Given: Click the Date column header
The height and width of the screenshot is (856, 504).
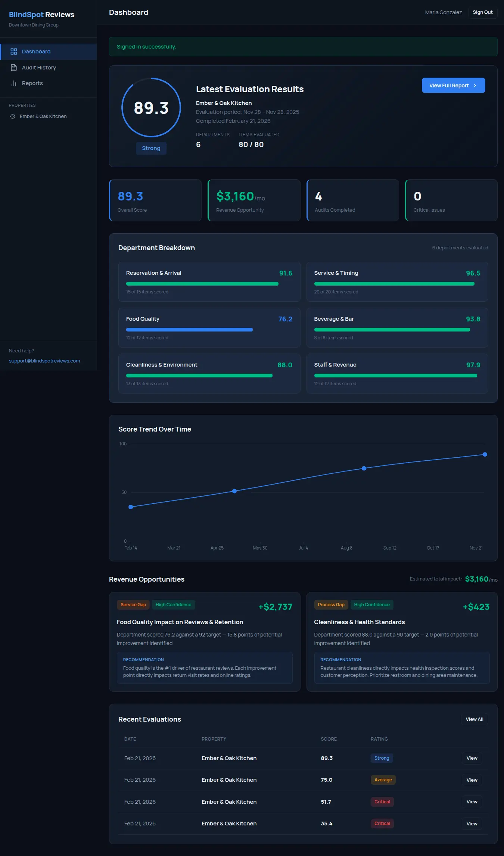Looking at the screenshot, I should tap(130, 739).
